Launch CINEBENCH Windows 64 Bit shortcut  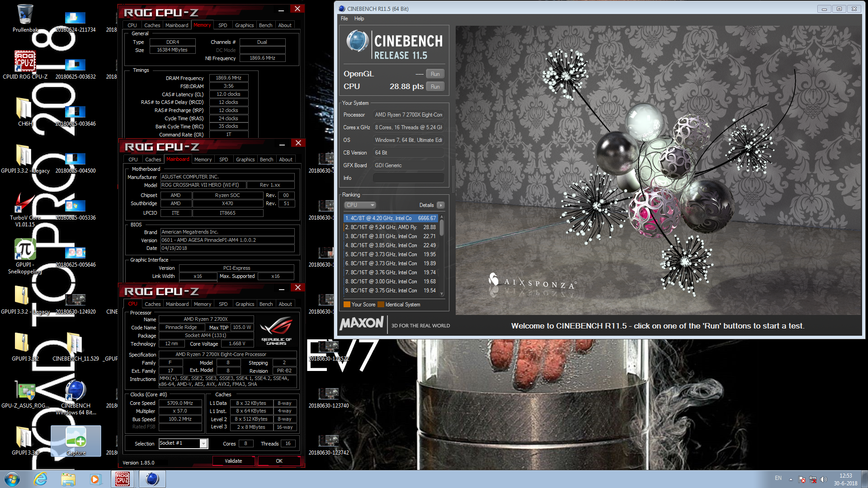point(75,397)
